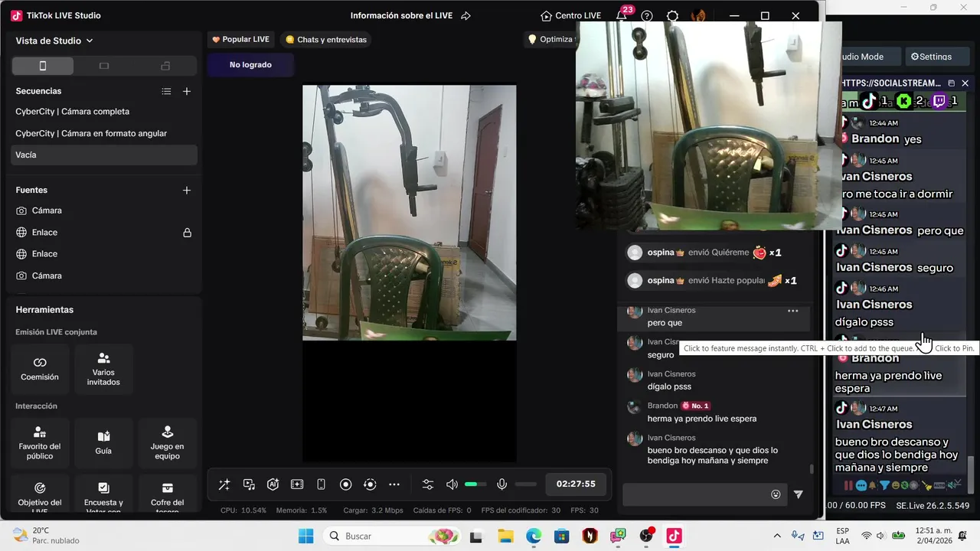Mute the microphone
The width and height of the screenshot is (980, 551).
coord(501,484)
